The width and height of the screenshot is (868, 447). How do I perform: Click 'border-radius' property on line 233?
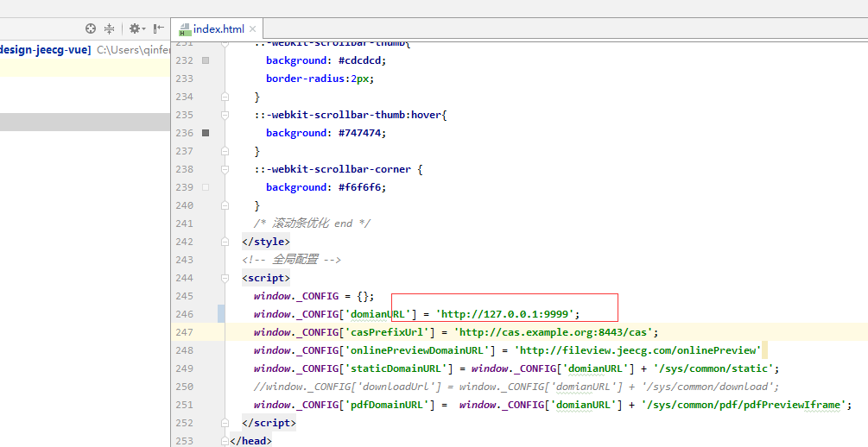(x=306, y=79)
